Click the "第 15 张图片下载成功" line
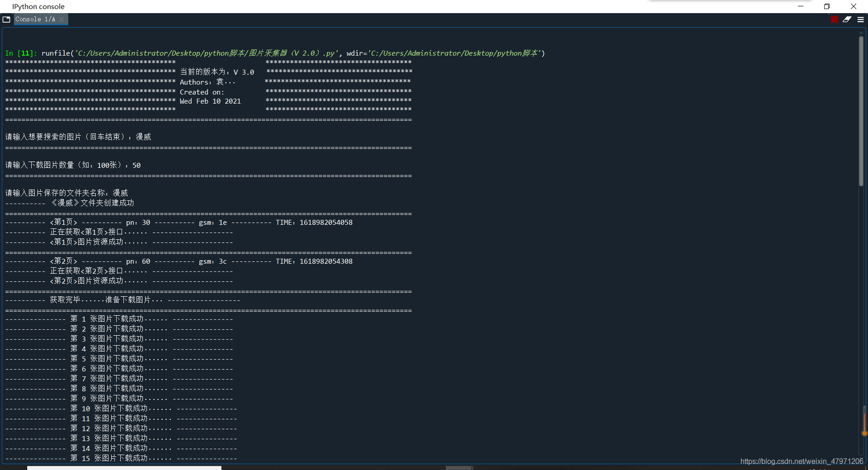 tap(121, 458)
